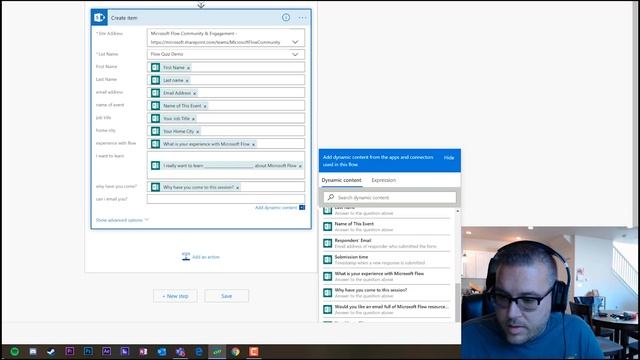This screenshot has height=360, width=640.
Task: Expand the List Name dropdown
Action: click(x=295, y=54)
